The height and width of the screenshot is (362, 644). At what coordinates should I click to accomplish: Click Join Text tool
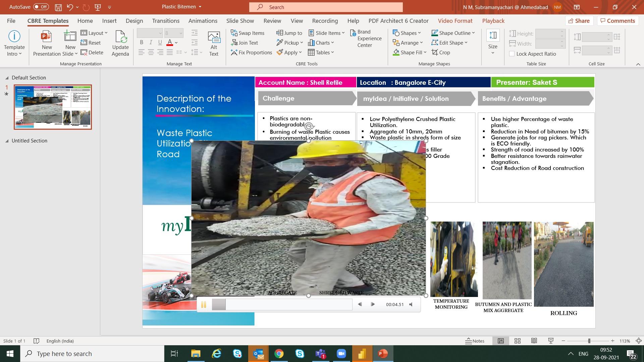tap(245, 43)
